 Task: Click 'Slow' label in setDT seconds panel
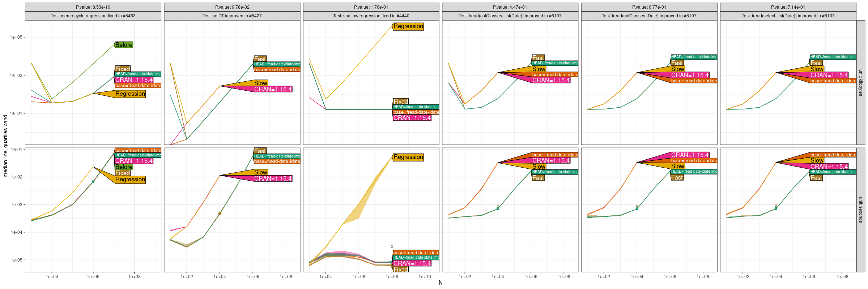pos(261,172)
